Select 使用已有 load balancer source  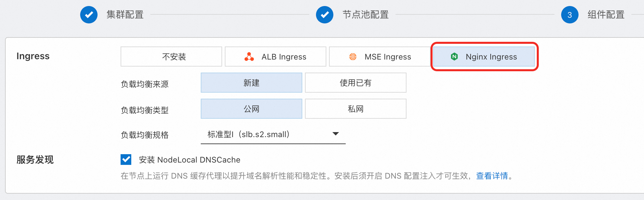pos(356,83)
